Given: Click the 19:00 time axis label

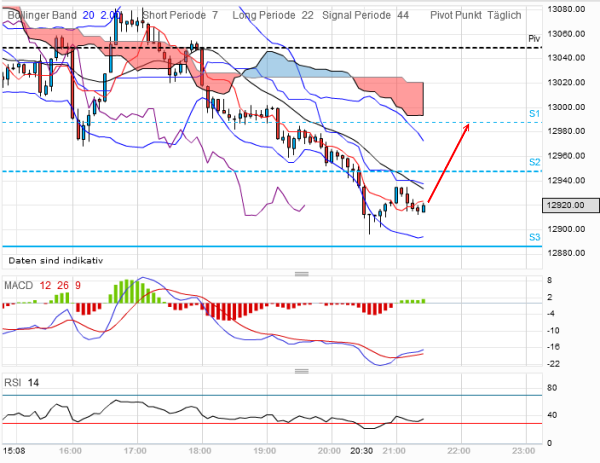Looking at the screenshot, I should (264, 451).
